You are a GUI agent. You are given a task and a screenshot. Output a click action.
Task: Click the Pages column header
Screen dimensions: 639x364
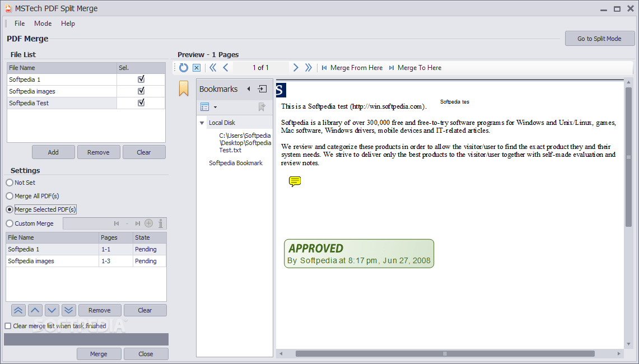116,237
